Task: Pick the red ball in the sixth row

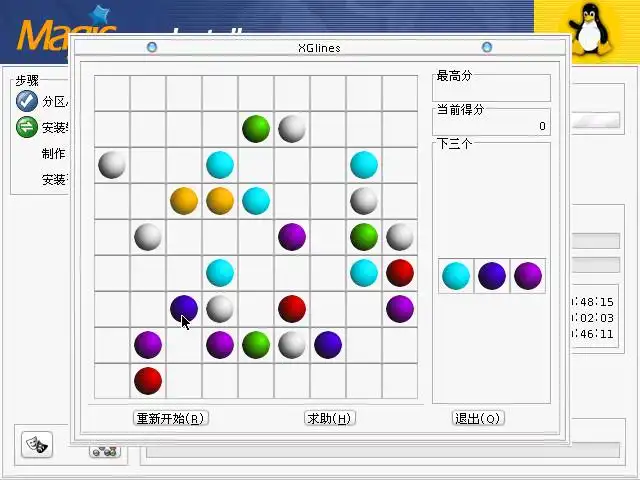Action: coord(400,273)
